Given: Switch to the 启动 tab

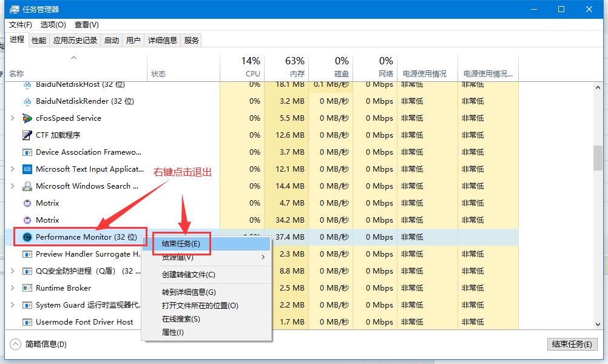Looking at the screenshot, I should click(112, 40).
